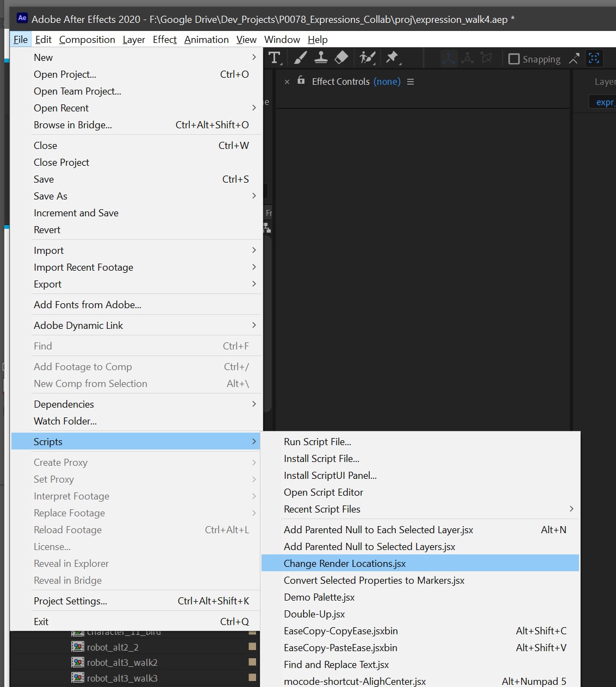Open the Effect Controls panel menu
616x687 pixels.
coord(410,82)
